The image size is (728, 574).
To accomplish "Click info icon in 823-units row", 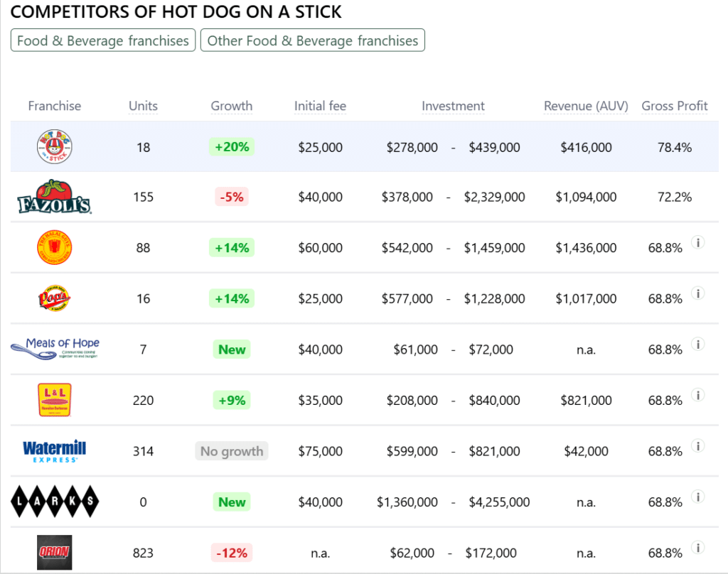I will coord(698,548).
